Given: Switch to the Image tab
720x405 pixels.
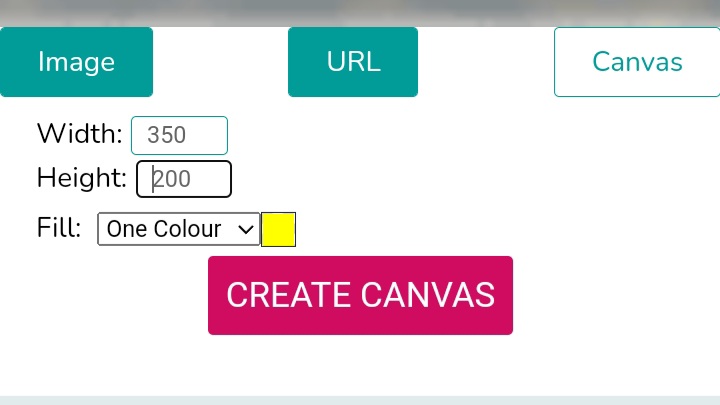Looking at the screenshot, I should point(76,62).
